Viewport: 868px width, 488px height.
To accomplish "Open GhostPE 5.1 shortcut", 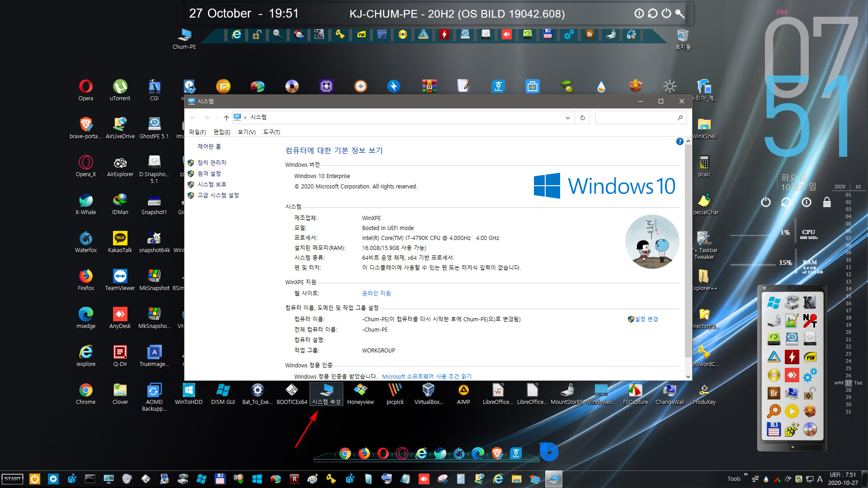I will point(154,128).
